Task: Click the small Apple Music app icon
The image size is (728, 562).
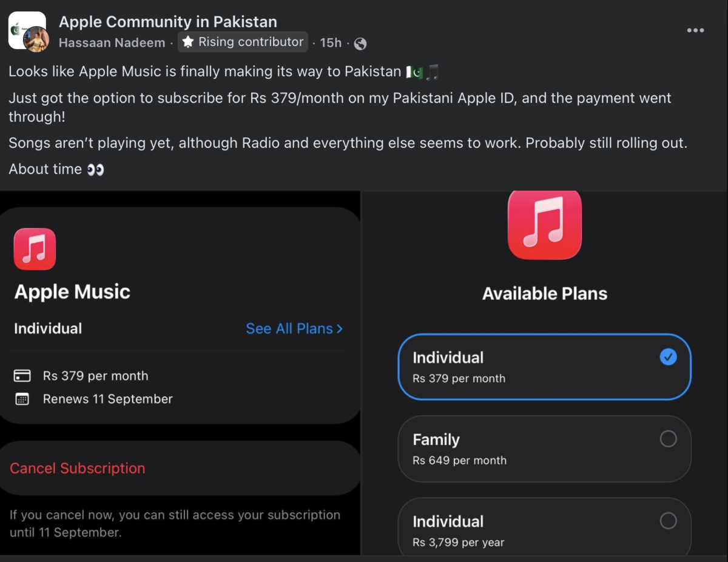Action: pyautogui.click(x=35, y=249)
